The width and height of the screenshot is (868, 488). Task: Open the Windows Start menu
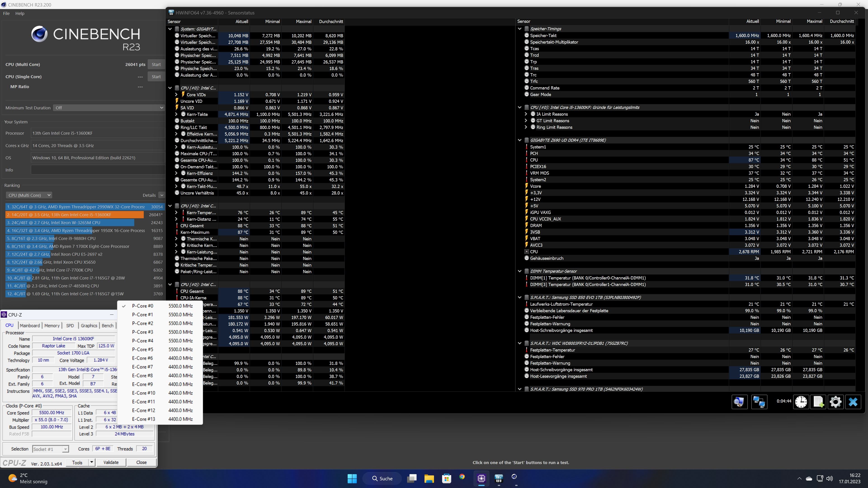pyautogui.click(x=352, y=478)
